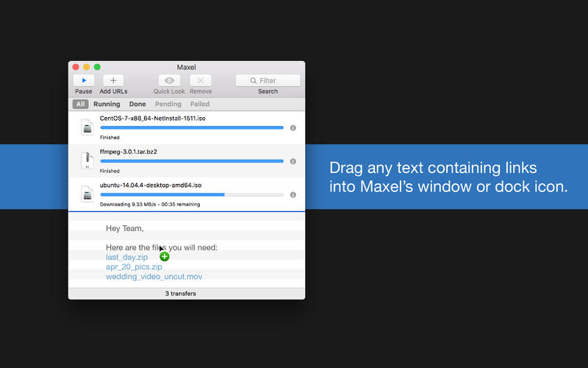The height and width of the screenshot is (368, 588).
Task: Show info for ffmpeg-3.0.1.tar.bz2 download
Action: (x=293, y=161)
